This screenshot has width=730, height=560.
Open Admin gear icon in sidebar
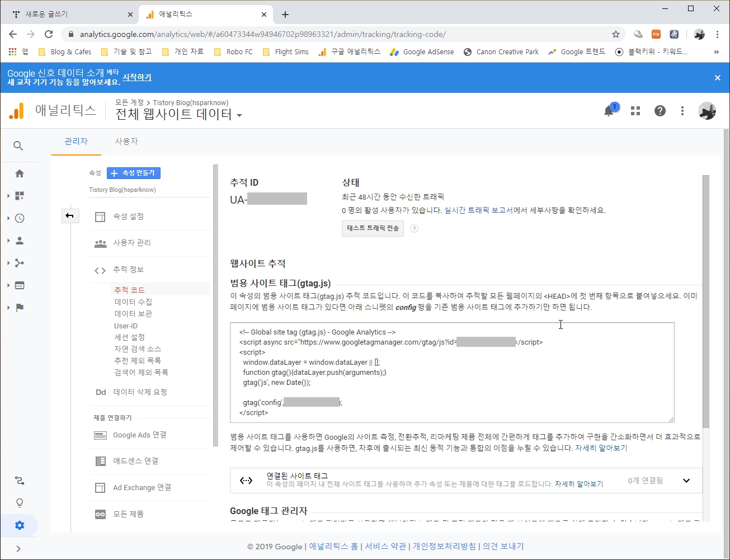[x=20, y=525]
